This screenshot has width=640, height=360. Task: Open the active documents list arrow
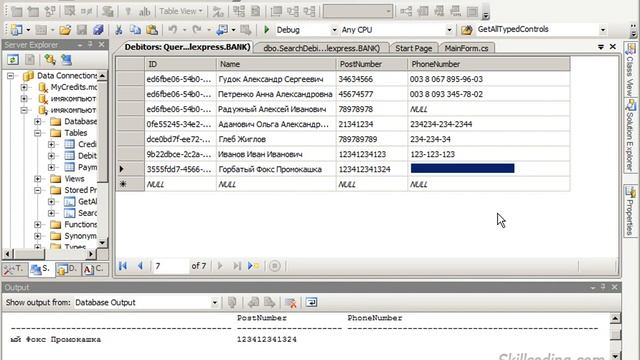pyautogui.click(x=601, y=47)
